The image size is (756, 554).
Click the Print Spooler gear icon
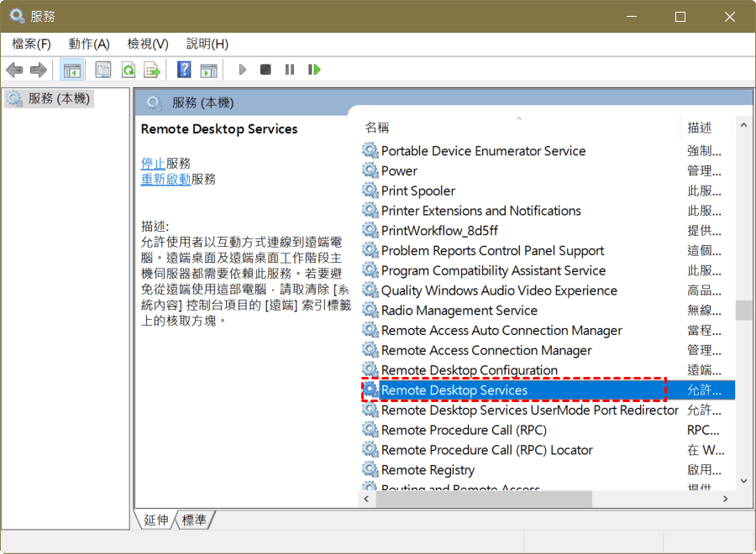[370, 191]
